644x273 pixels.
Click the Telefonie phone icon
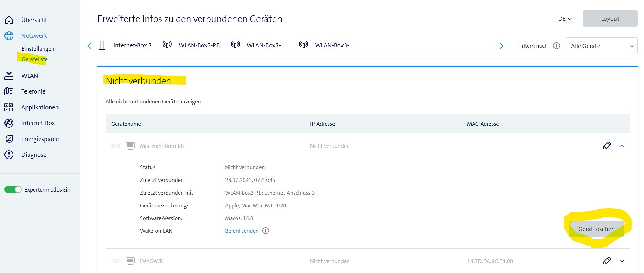click(x=9, y=91)
